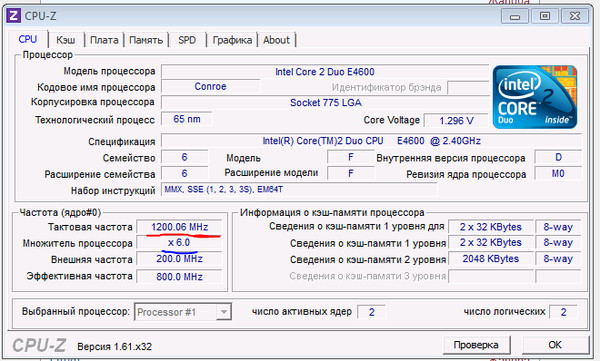Click the Проверка button
The image size is (600, 361).
(x=476, y=345)
